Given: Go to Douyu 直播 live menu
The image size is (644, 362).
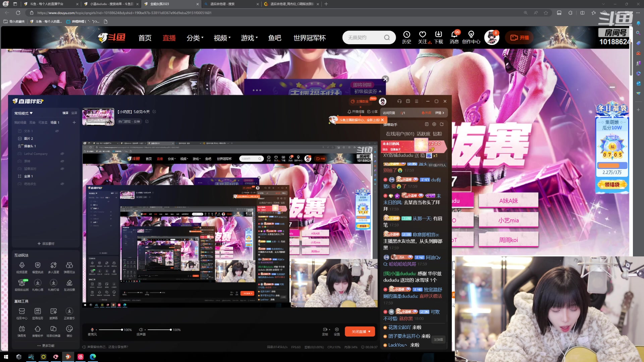Looking at the screenshot, I should point(169,38).
